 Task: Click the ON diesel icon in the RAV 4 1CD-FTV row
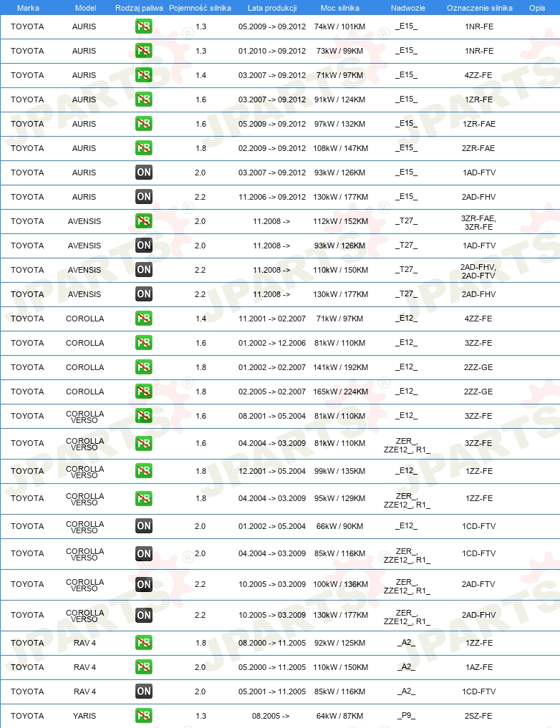click(144, 691)
